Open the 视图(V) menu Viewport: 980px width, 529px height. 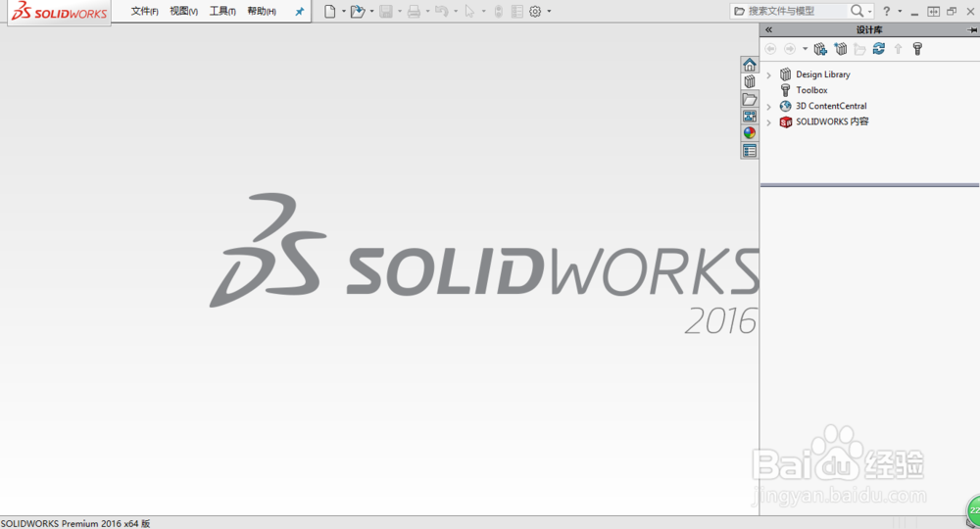(184, 11)
